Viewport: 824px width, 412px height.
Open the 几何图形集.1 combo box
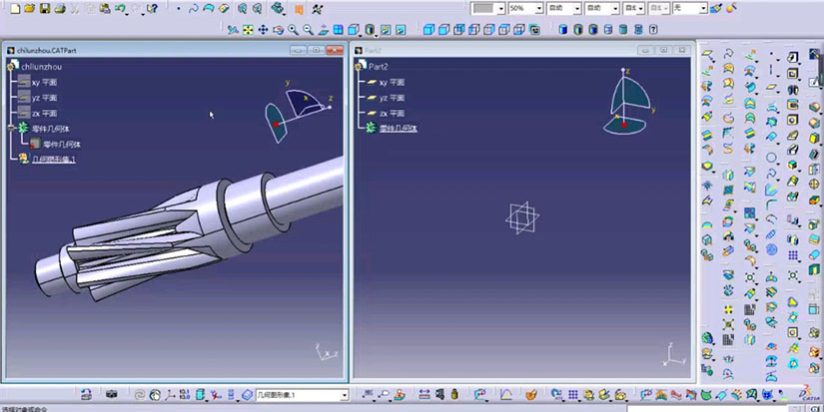click(x=343, y=396)
